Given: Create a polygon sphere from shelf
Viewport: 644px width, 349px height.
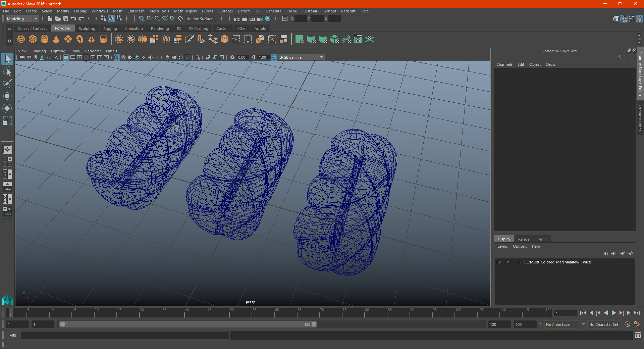Looking at the screenshot, I should coord(21,39).
